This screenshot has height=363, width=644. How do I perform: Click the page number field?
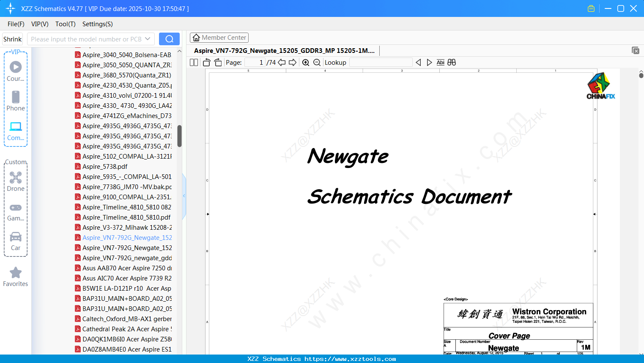pos(255,63)
